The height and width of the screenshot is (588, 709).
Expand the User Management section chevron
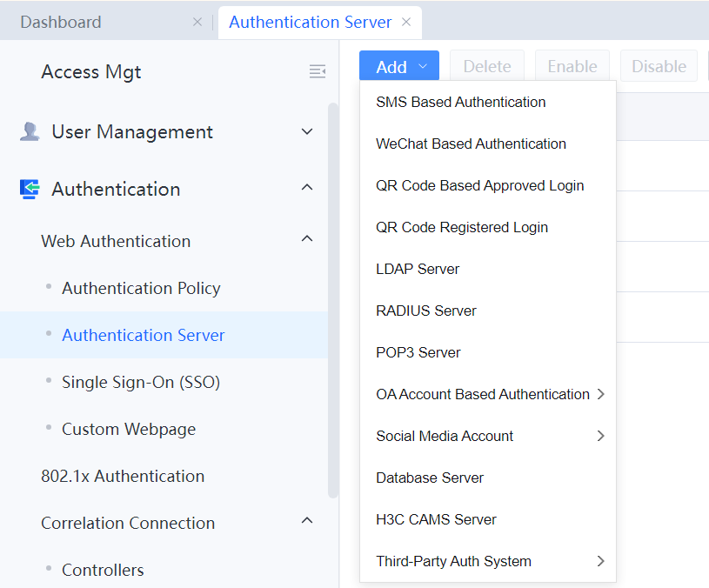click(x=306, y=132)
